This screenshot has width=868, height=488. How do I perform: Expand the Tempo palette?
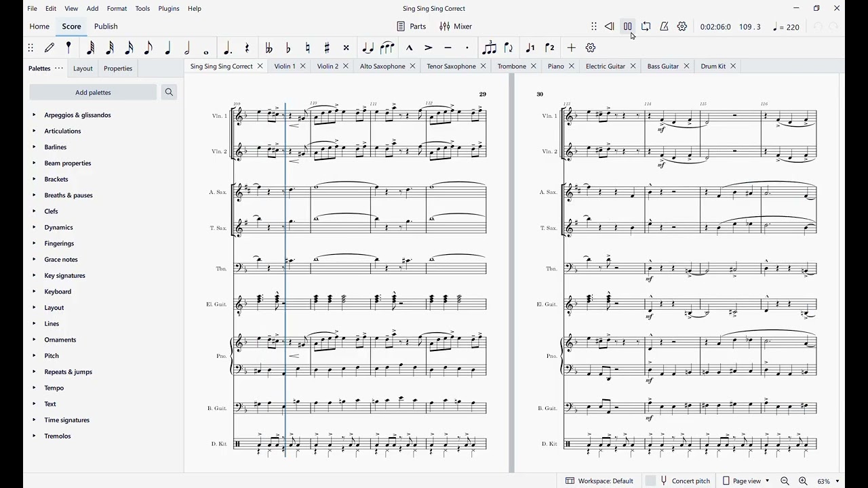(x=34, y=388)
